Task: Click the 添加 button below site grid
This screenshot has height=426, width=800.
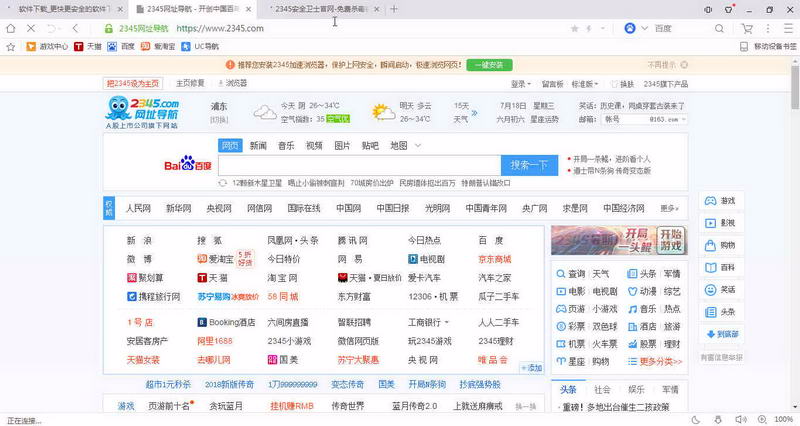Action: [531, 368]
